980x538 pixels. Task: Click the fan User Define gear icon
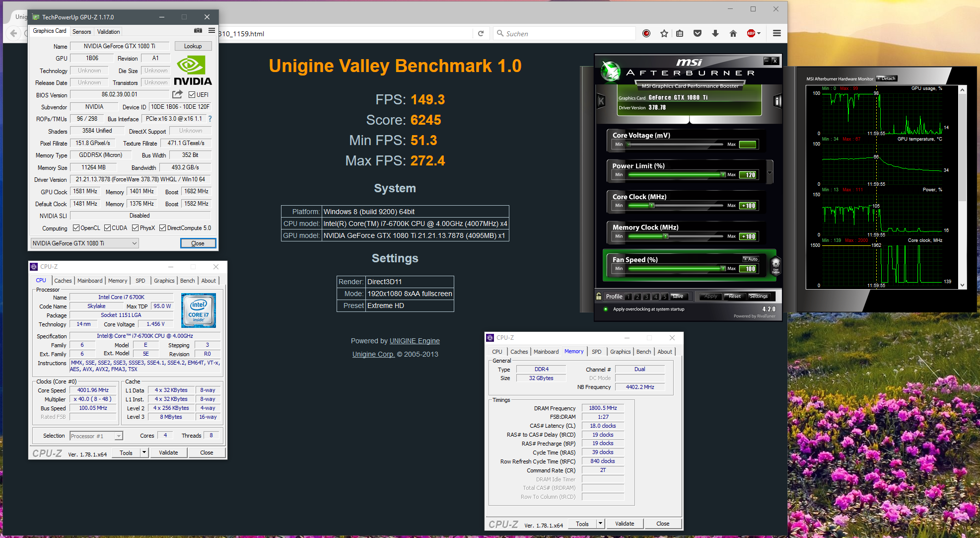tap(775, 265)
